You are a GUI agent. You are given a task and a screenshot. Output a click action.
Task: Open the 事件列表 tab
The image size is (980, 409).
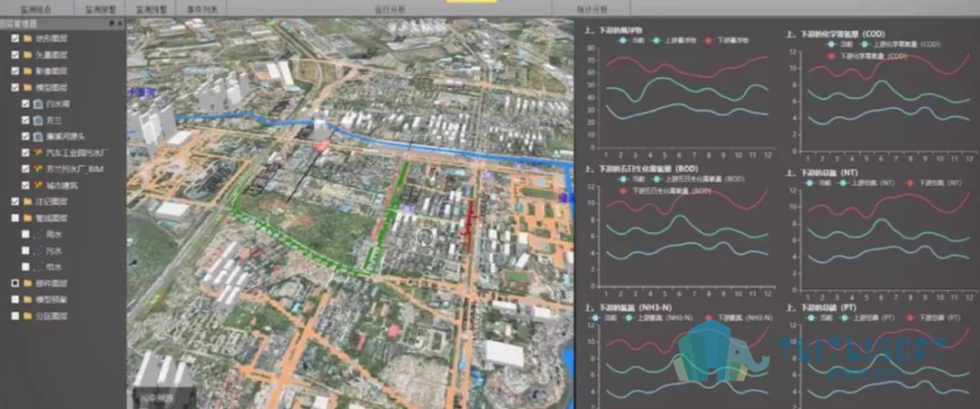201,9
